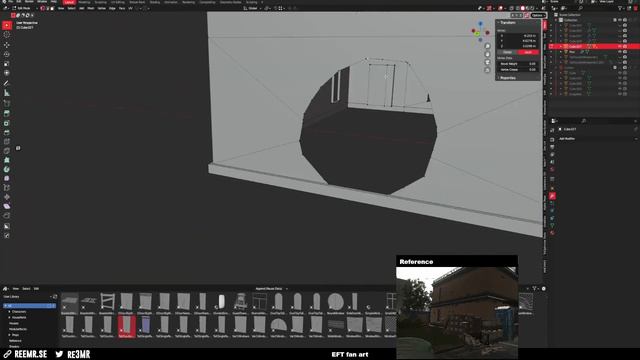Hide the selected Cube.027 row via eye icon
The height and width of the screenshot is (360, 640).
pyautogui.click(x=619, y=47)
